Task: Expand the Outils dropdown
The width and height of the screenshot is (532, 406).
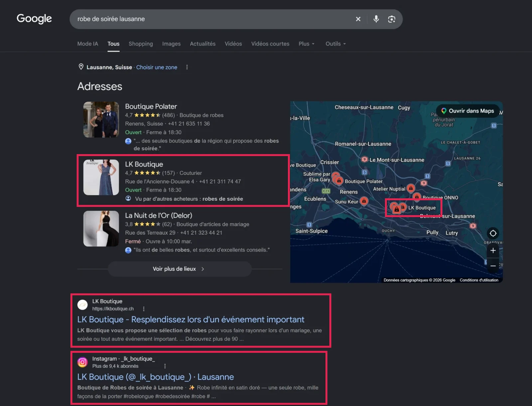Action: tap(336, 44)
